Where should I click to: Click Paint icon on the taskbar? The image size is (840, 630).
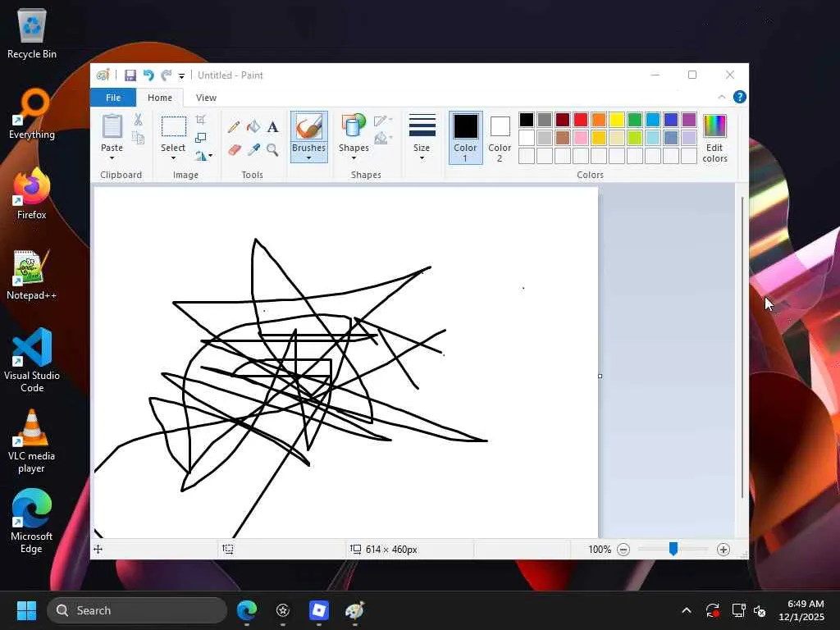pyautogui.click(x=354, y=610)
